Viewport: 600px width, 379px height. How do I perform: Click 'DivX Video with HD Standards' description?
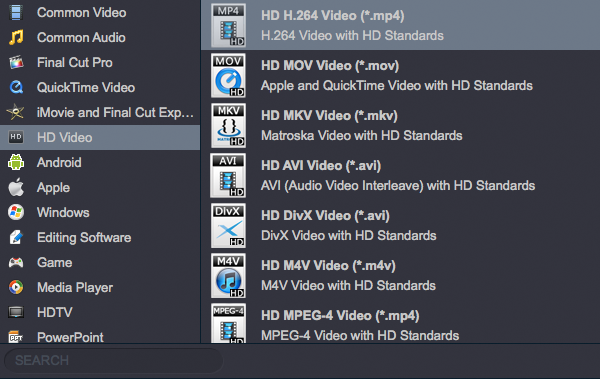pyautogui.click(x=349, y=235)
